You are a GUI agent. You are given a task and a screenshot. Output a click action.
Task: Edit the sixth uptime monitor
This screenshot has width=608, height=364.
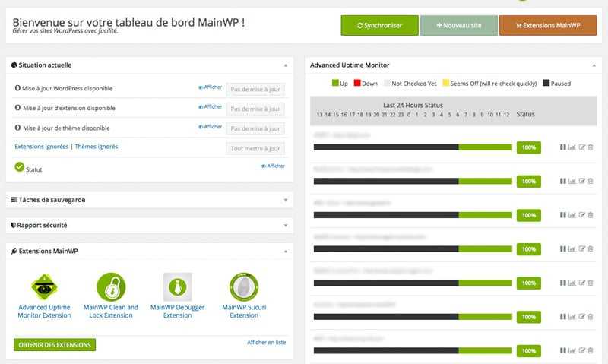coord(581,317)
